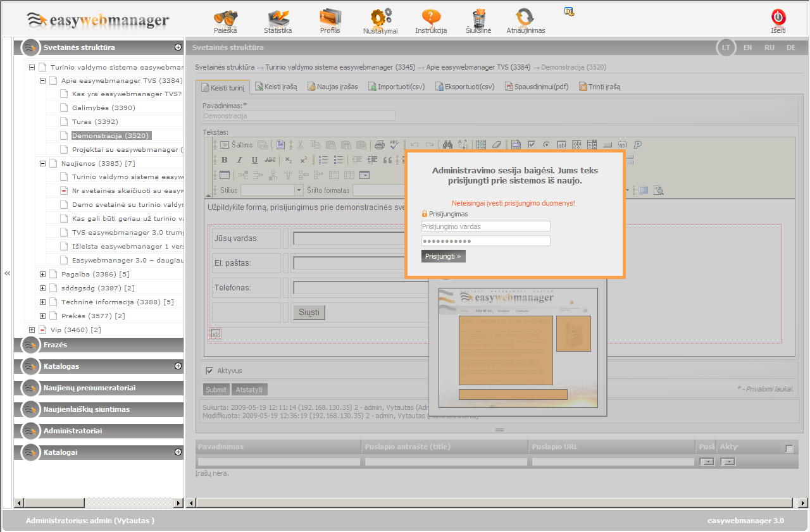The image size is (810, 532).
Task: Click the checkbox form-element editor icon
Action: pos(532,144)
